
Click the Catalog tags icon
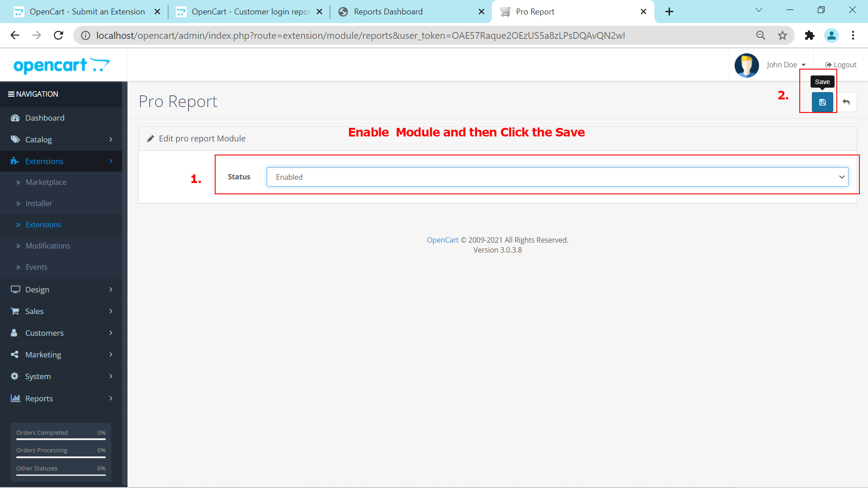15,140
